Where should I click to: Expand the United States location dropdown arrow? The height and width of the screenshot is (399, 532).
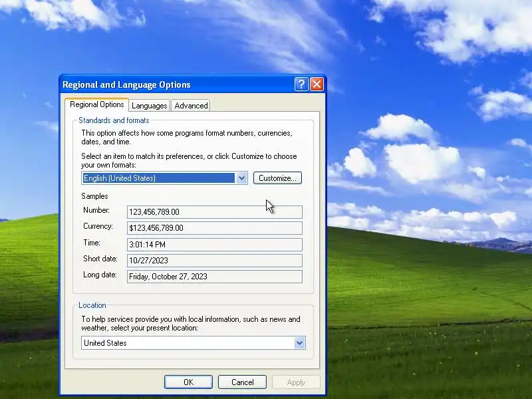click(x=299, y=342)
